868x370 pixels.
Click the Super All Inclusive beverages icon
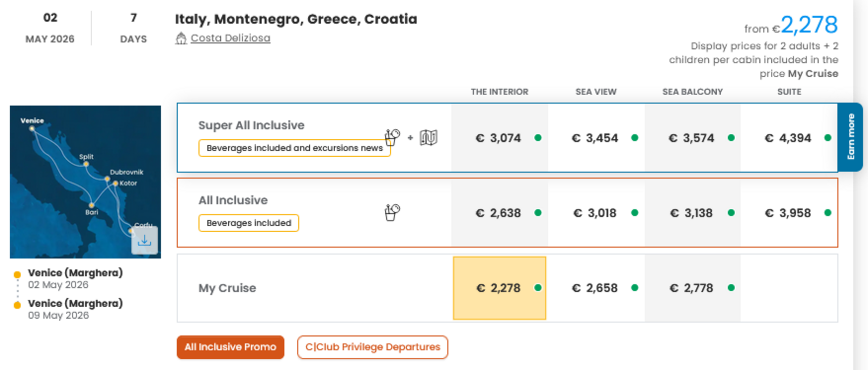point(392,137)
